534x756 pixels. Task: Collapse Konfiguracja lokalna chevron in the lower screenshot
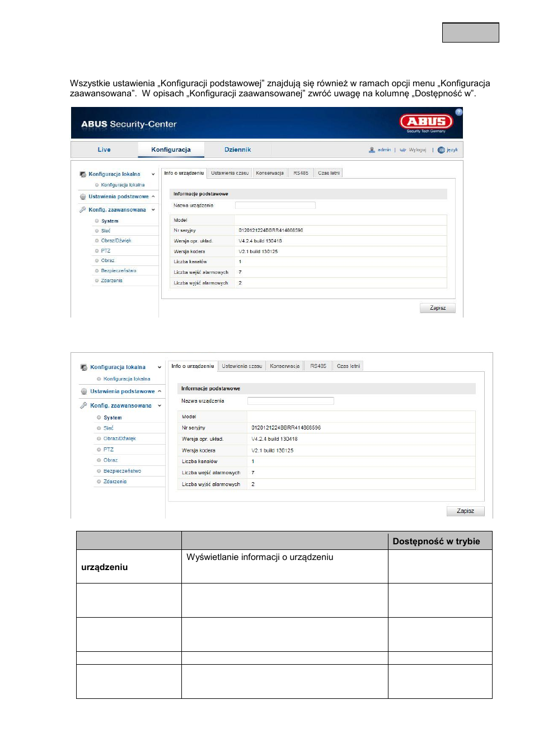click(160, 367)
